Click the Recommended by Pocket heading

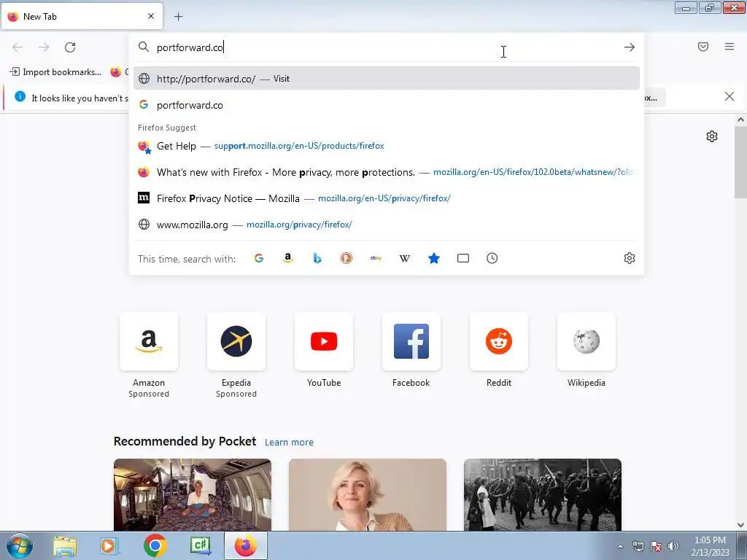[x=185, y=441]
